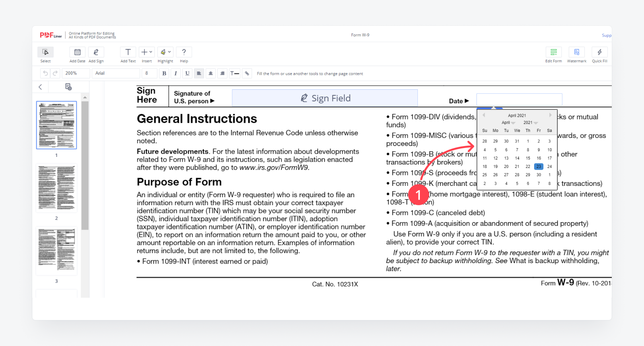Open the 200% zoom level box
Image resolution: width=644 pixels, height=346 pixels.
tap(76, 73)
